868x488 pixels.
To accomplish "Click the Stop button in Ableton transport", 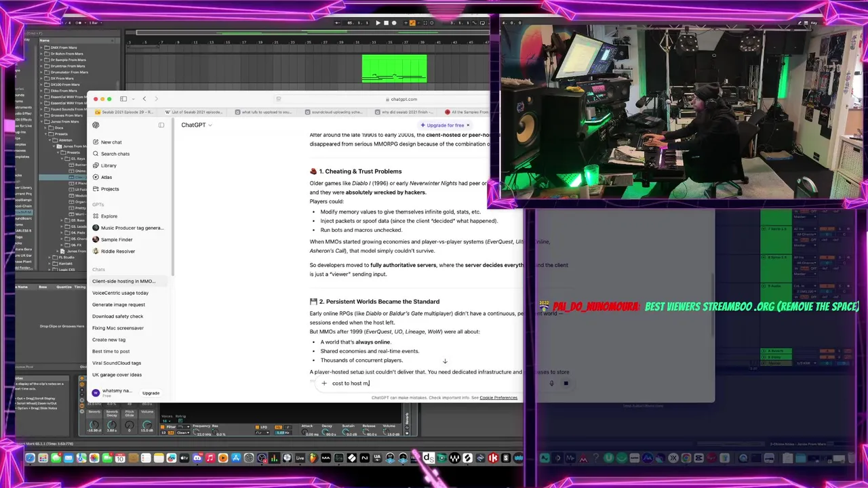I will coord(386,23).
